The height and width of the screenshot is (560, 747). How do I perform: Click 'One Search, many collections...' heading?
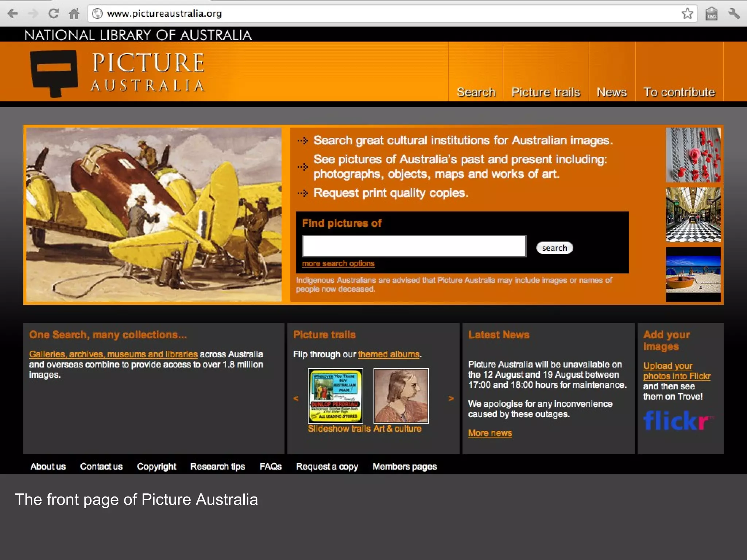tap(108, 335)
